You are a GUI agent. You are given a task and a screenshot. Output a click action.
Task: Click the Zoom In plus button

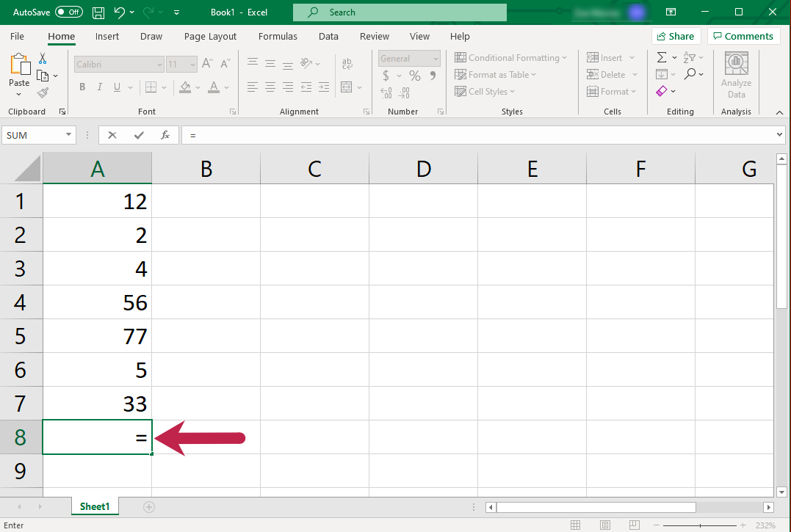[x=743, y=525]
